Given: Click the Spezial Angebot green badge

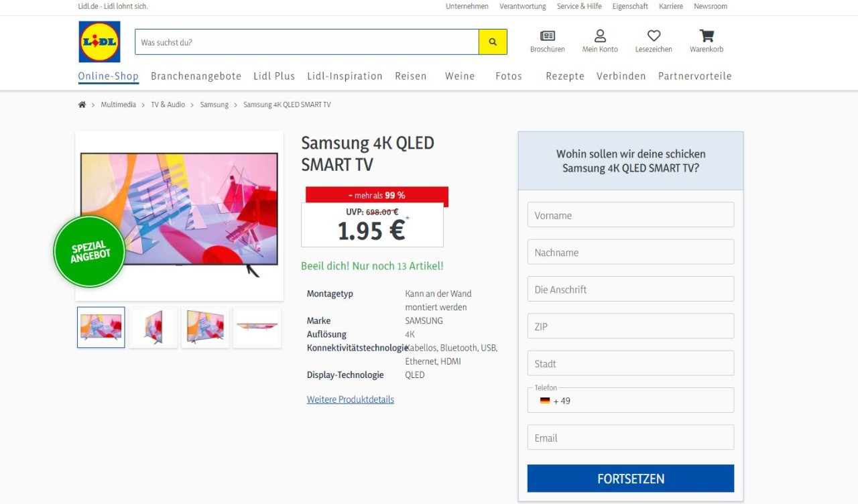Looking at the screenshot, I should [89, 251].
